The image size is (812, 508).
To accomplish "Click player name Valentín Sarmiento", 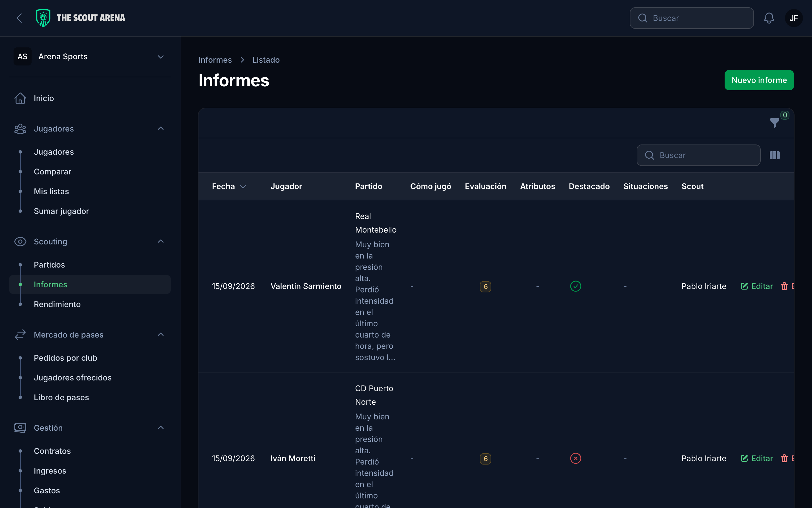I will [306, 286].
